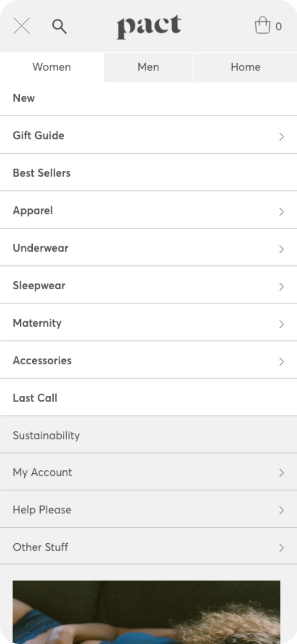Expand the My Account chevron
The height and width of the screenshot is (644, 297).
[281, 473]
